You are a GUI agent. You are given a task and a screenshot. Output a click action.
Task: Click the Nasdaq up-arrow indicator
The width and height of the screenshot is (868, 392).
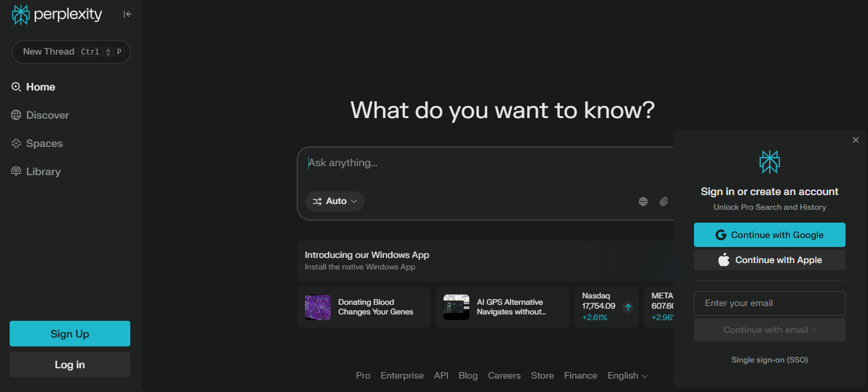(628, 307)
